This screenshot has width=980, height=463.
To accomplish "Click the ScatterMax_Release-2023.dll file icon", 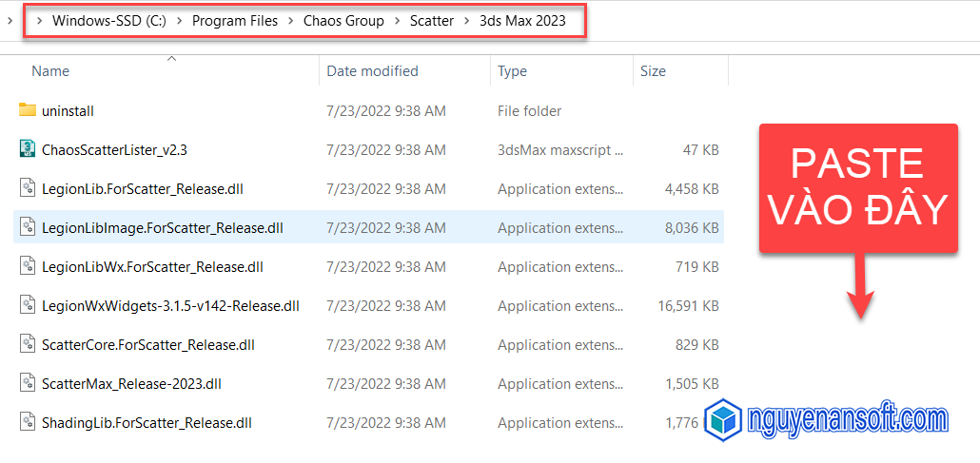I will (28, 384).
